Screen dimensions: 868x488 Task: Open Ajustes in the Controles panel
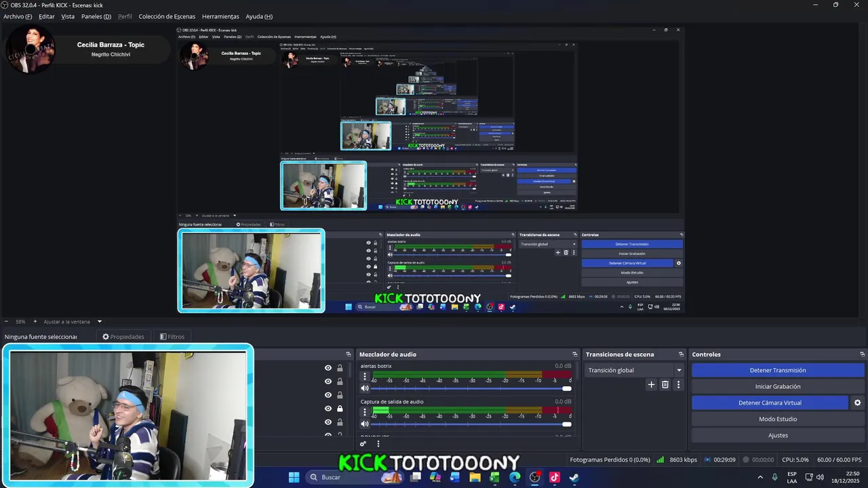778,435
